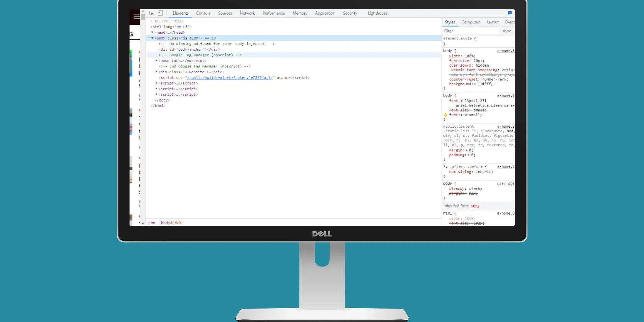Click the page scrollbar down arrow
This screenshot has height=322, width=644.
143,223
